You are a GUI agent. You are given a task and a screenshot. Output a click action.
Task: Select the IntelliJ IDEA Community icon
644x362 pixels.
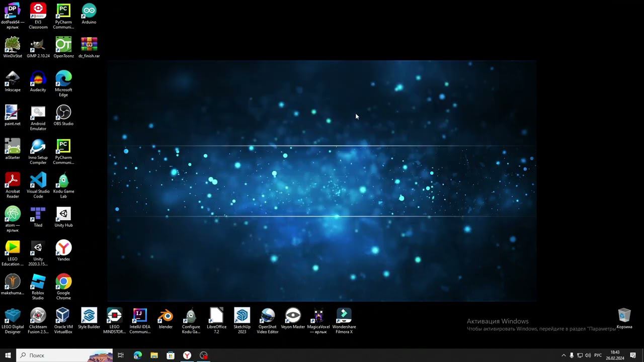(140, 320)
